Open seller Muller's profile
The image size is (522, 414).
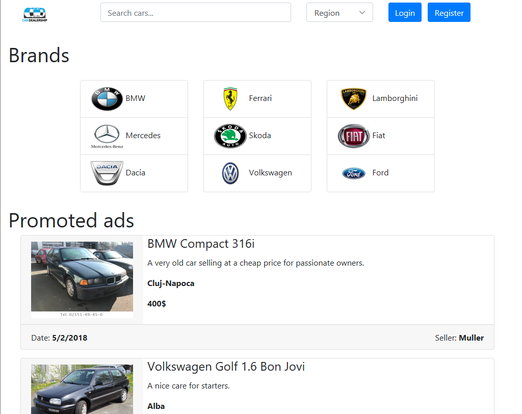(471, 338)
